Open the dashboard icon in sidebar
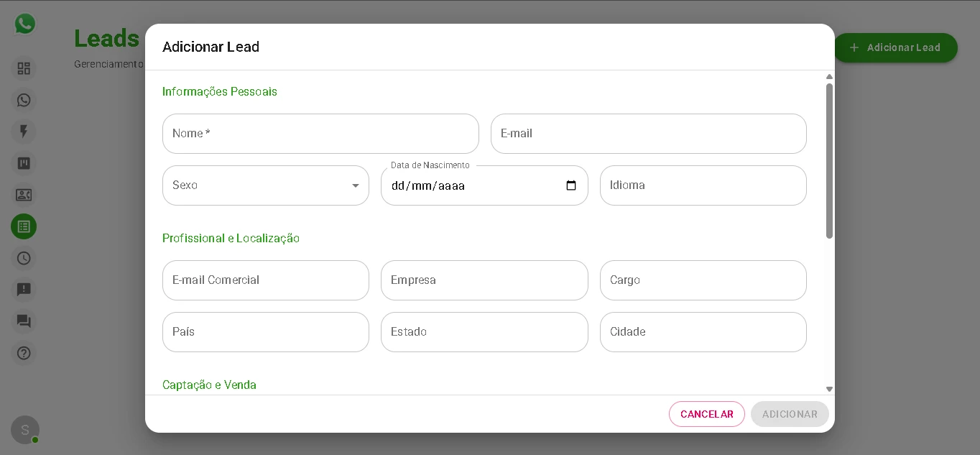This screenshot has width=980, height=455. [x=24, y=68]
